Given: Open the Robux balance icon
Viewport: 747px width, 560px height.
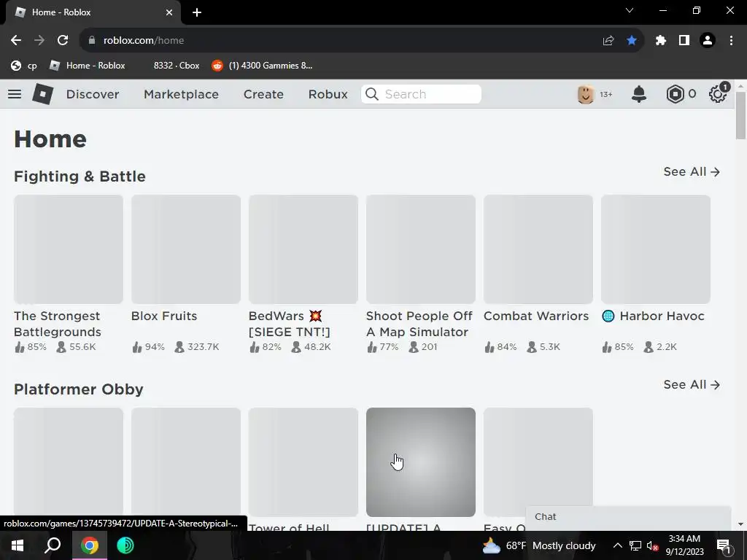Looking at the screenshot, I should (x=675, y=94).
